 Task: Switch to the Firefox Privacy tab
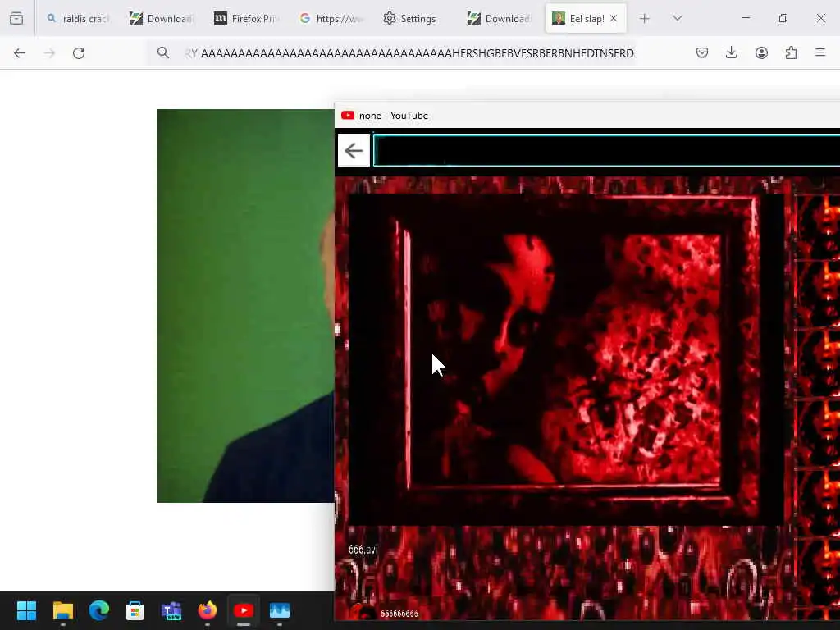[x=246, y=19]
